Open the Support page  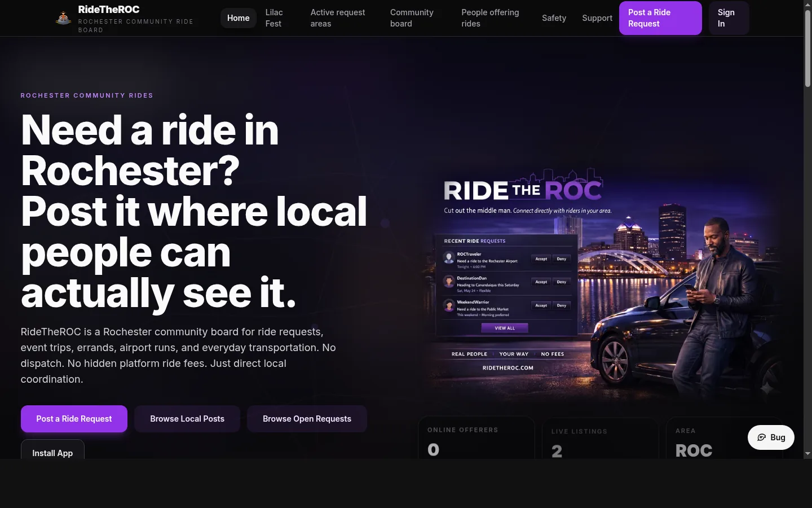pyautogui.click(x=597, y=18)
